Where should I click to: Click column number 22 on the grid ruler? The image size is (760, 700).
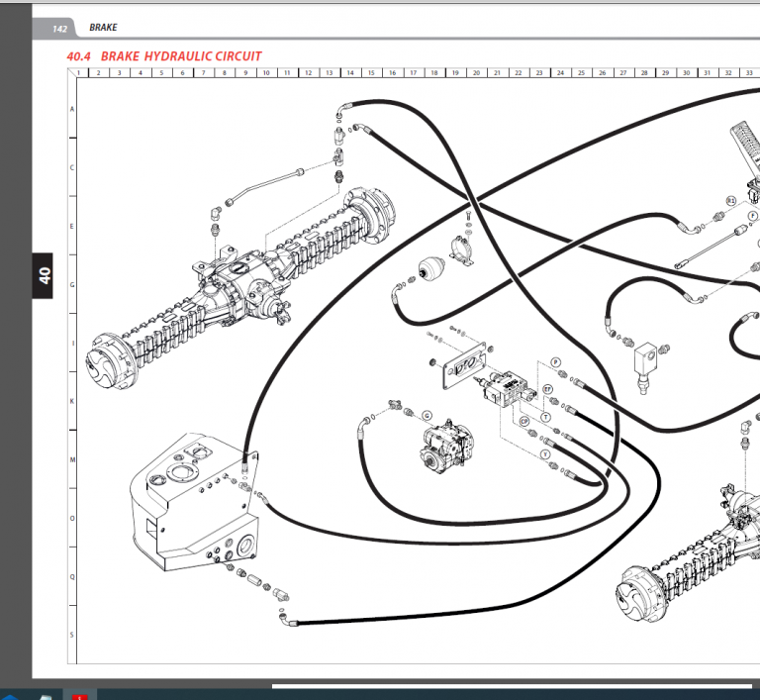(x=519, y=72)
